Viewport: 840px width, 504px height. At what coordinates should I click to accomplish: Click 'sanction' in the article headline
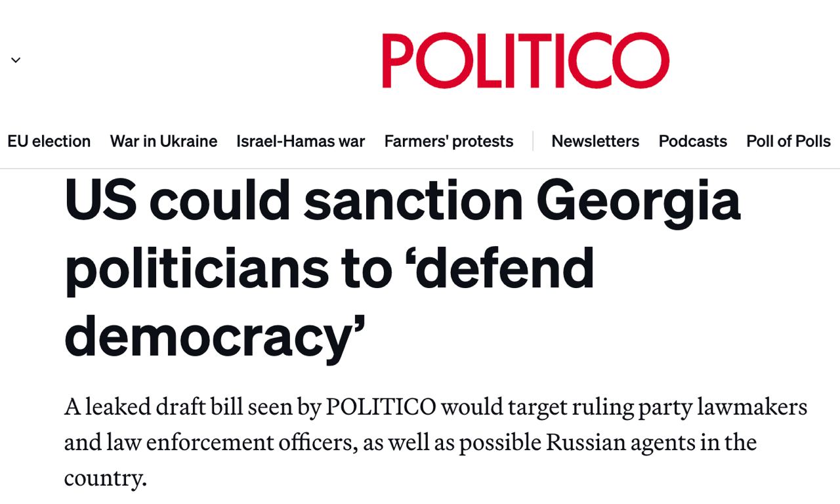coord(413,200)
